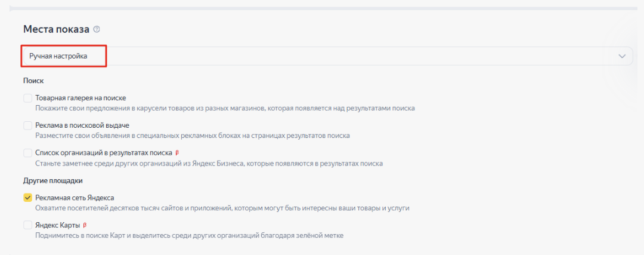
Task: Tick the Реклама в поисковой выдаче checkbox
Action: click(27, 125)
